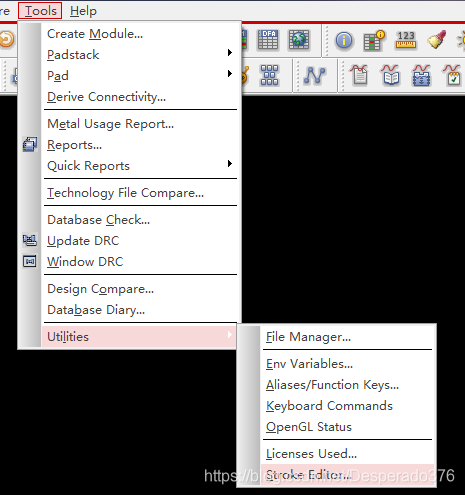
Task: Click the Reports menu entry
Action: pyautogui.click(x=140, y=145)
